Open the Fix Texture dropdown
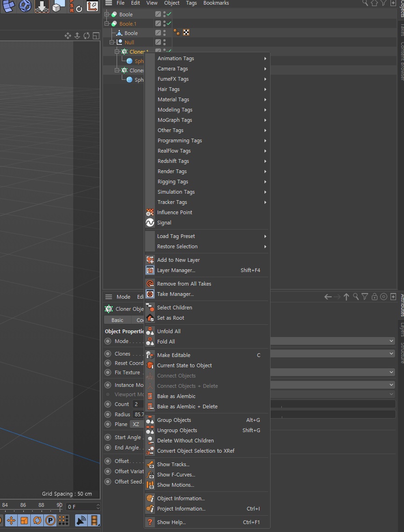 pos(333,372)
